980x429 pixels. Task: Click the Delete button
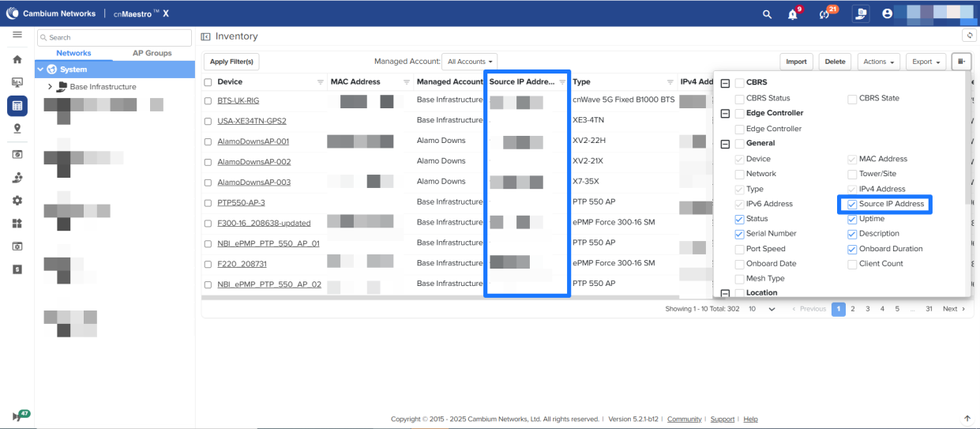835,61
